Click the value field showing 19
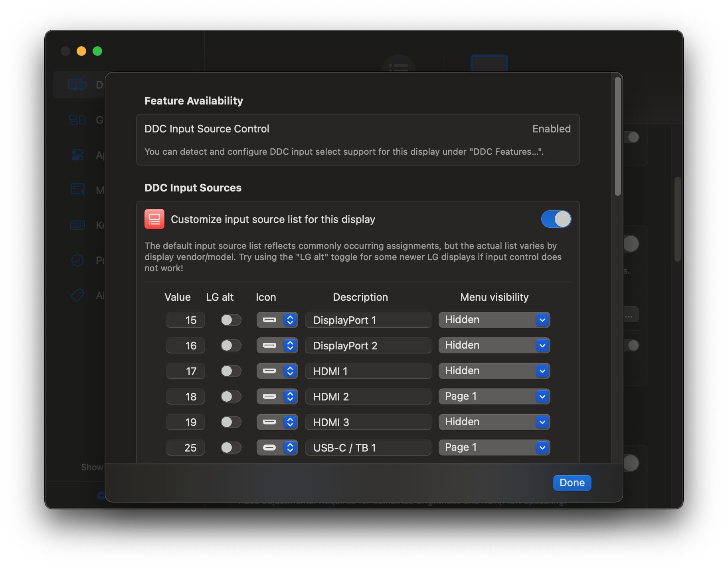 tap(186, 422)
